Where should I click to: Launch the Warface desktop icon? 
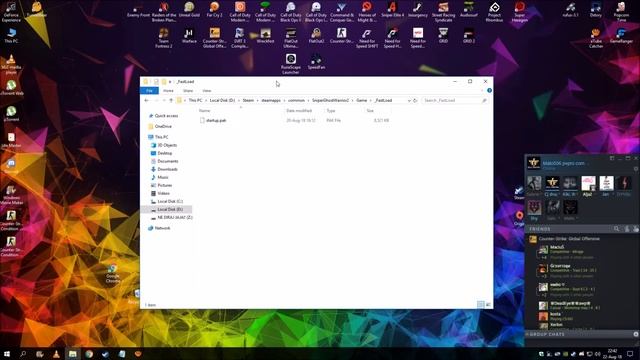(x=189, y=36)
